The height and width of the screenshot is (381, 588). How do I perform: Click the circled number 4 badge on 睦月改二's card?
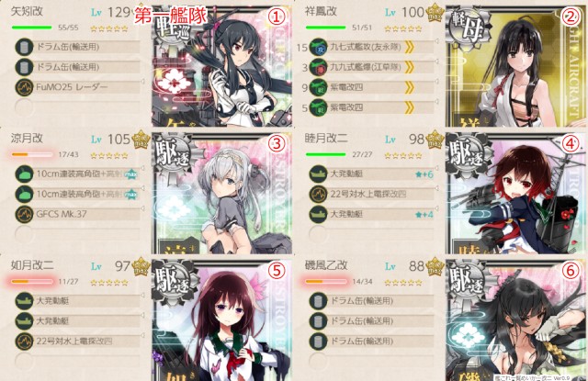(571, 143)
